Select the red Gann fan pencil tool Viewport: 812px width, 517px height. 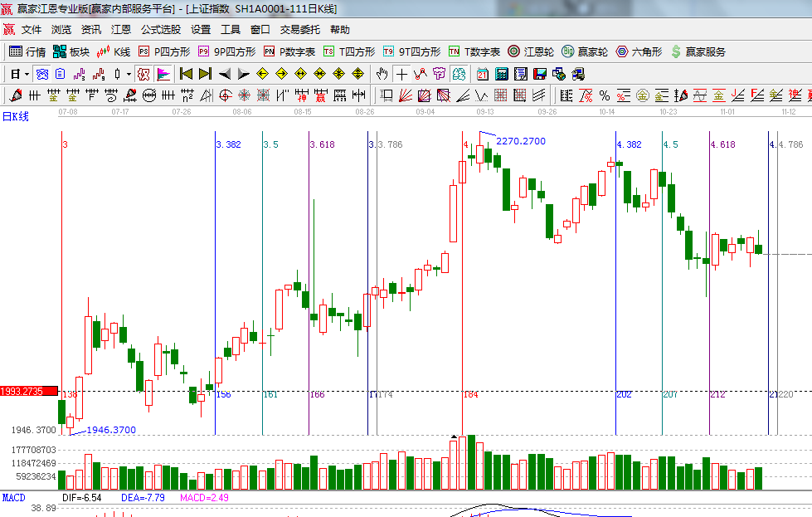pyautogui.click(x=15, y=95)
